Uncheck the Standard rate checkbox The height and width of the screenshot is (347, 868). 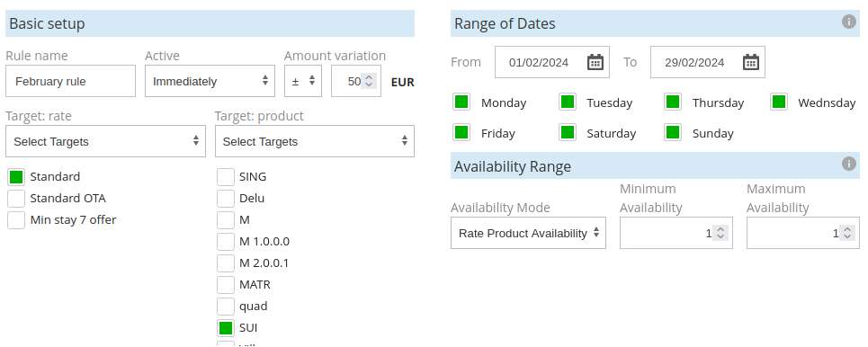coord(16,176)
